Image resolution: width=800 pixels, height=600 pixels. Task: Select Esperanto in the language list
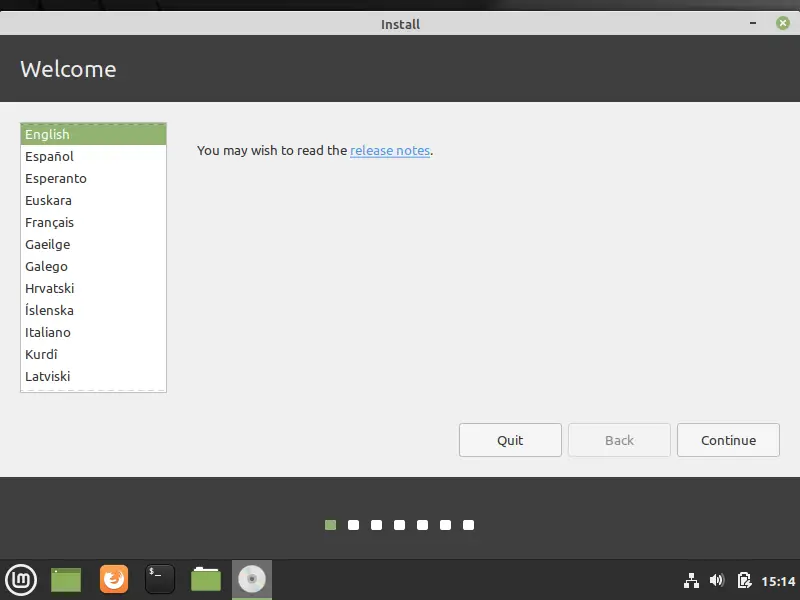(93, 178)
